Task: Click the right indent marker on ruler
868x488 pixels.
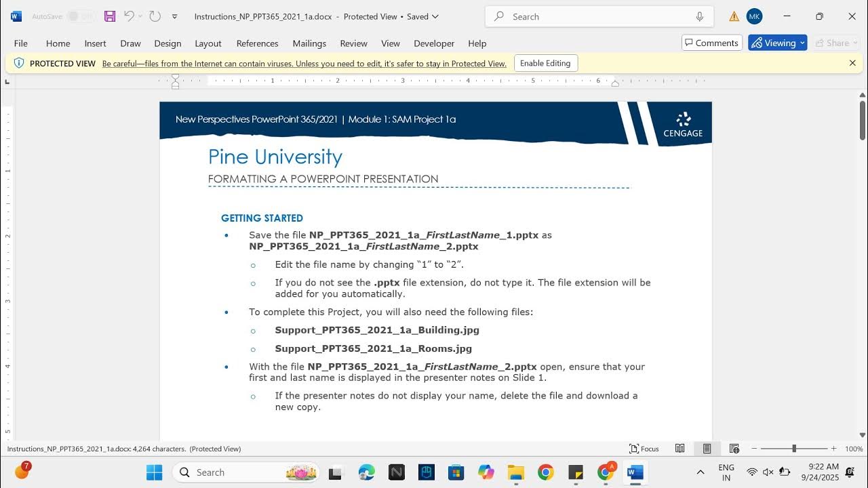Action: point(615,83)
